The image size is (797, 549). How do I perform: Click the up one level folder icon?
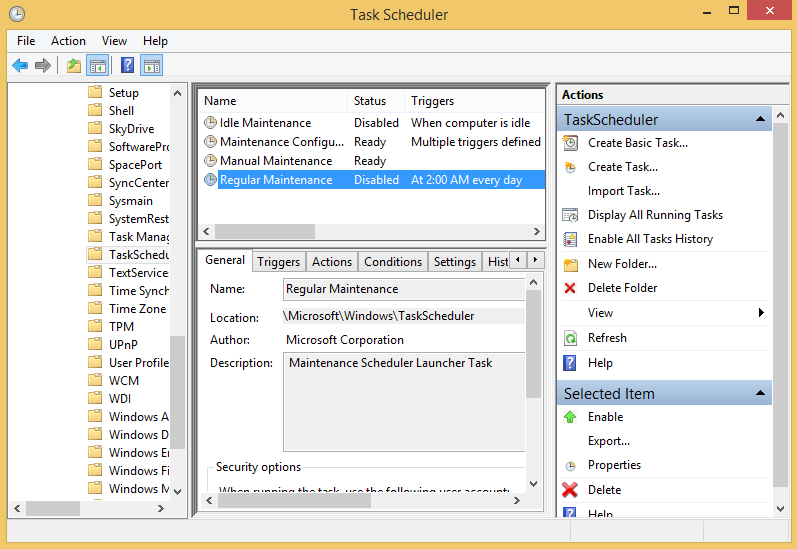(74, 66)
